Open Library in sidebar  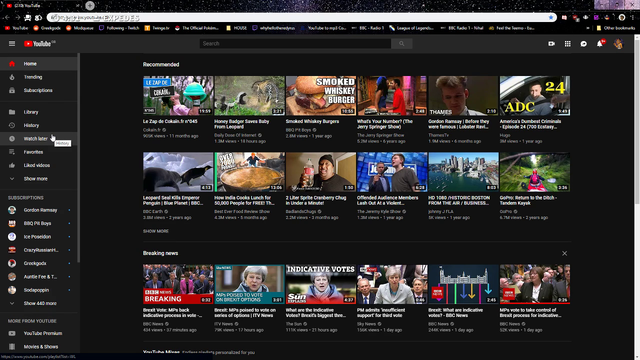pos(38,112)
